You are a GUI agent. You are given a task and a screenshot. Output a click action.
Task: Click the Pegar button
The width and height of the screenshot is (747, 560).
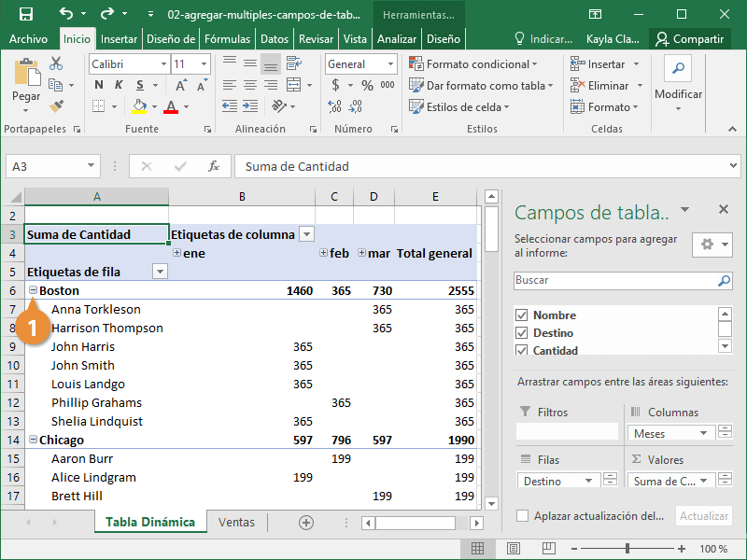(x=26, y=85)
